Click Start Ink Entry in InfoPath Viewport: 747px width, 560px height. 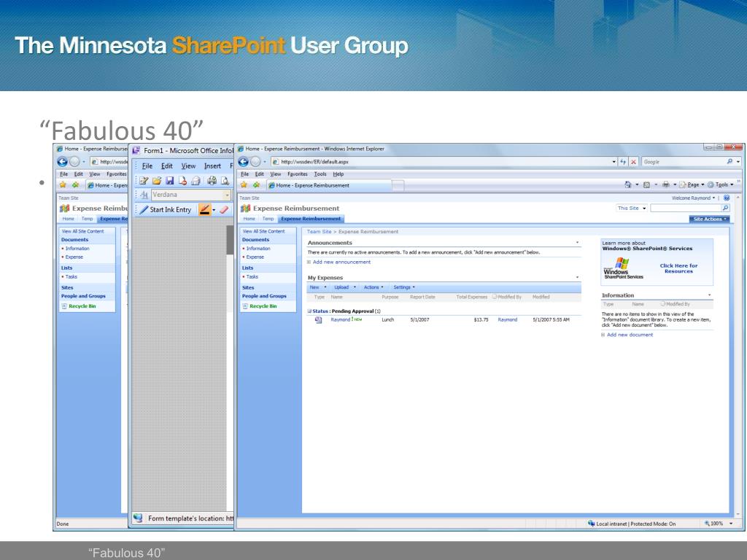pyautogui.click(x=166, y=209)
